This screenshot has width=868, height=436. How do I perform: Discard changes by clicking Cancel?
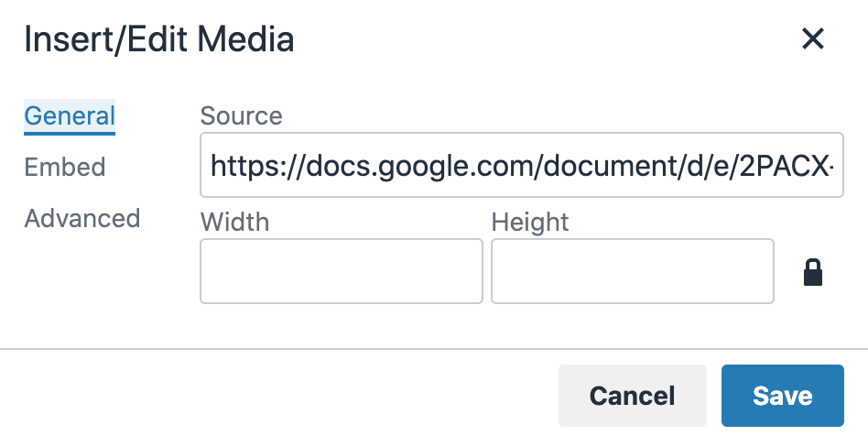pos(632,396)
